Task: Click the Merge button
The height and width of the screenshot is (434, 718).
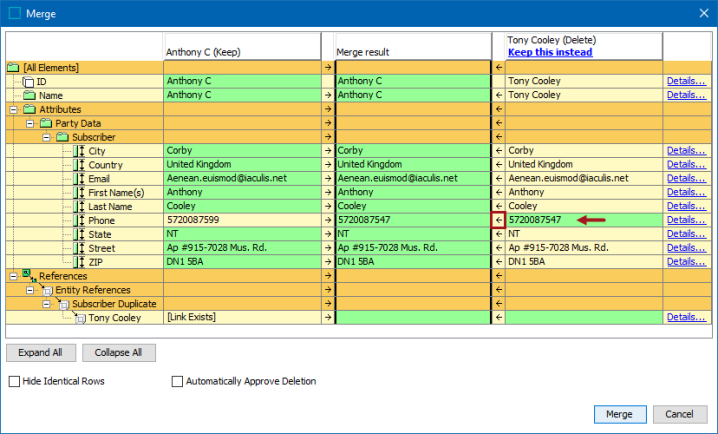Action: (620, 414)
